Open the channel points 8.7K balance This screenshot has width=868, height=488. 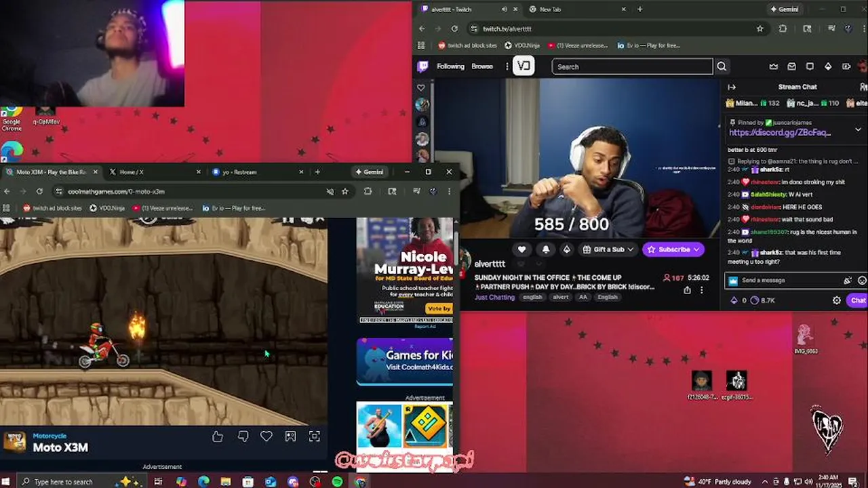click(x=764, y=300)
